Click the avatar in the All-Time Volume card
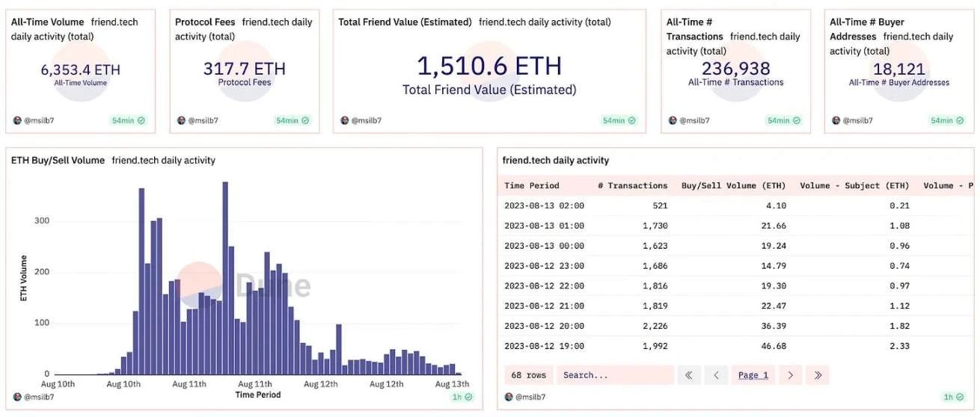 17,120
